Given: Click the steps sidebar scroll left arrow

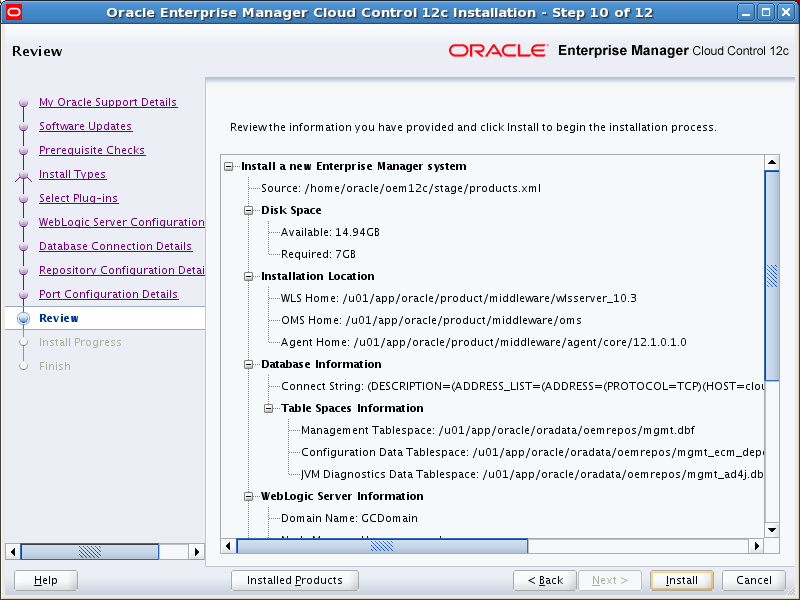Looking at the screenshot, I should pos(13,552).
